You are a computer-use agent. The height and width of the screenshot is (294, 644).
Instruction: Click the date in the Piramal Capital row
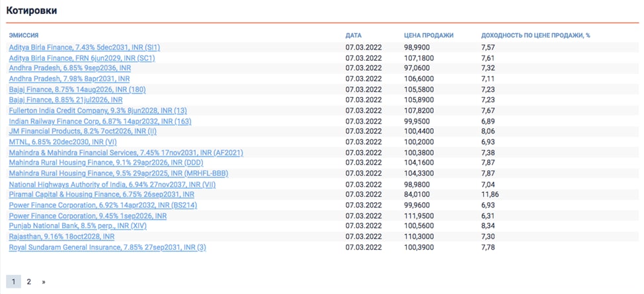point(364,195)
